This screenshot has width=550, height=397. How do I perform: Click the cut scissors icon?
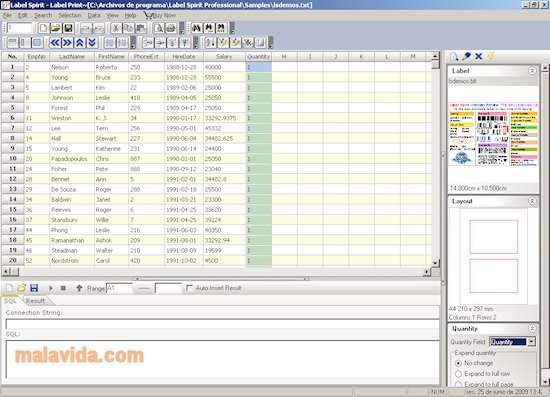click(116, 28)
